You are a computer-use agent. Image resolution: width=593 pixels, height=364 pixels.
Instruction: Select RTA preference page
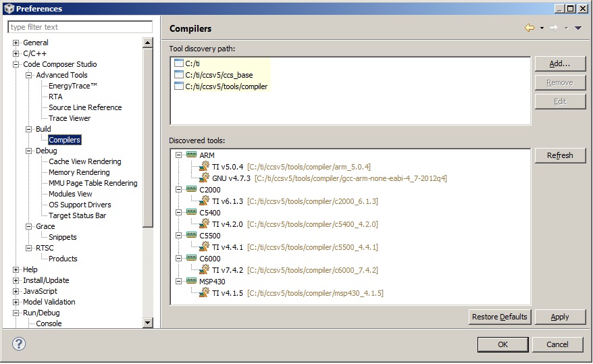click(55, 97)
